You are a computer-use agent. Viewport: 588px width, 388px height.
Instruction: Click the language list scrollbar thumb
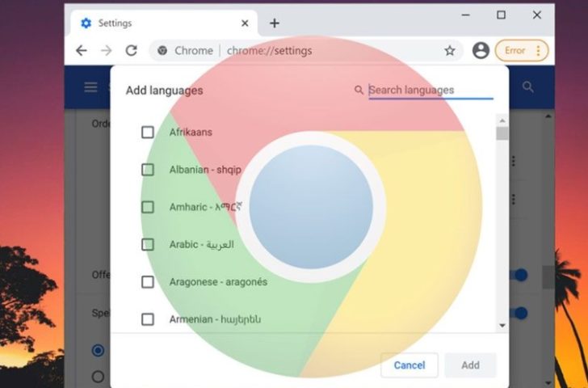coord(502,133)
